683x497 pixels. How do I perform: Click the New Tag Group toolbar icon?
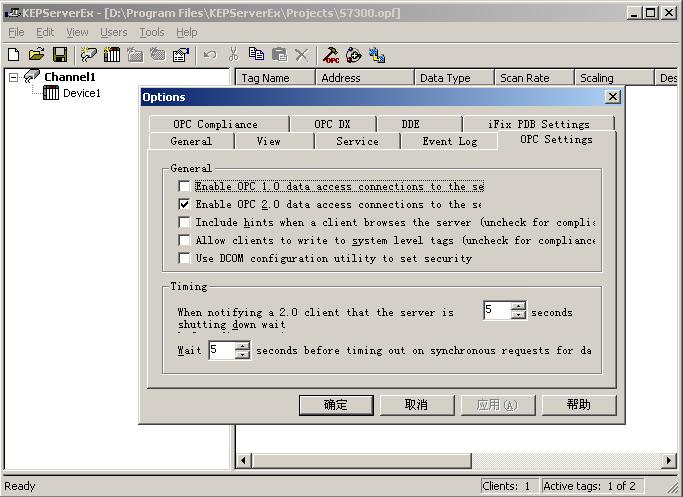[x=135, y=55]
